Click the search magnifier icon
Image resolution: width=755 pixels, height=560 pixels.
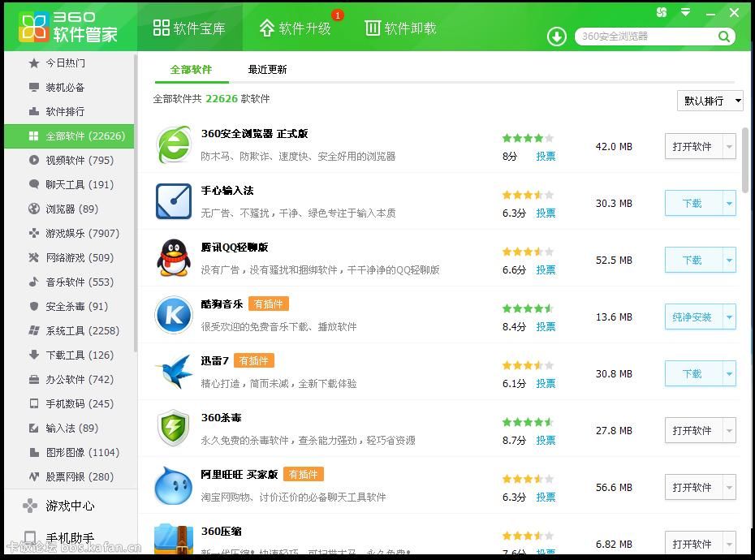tap(723, 36)
